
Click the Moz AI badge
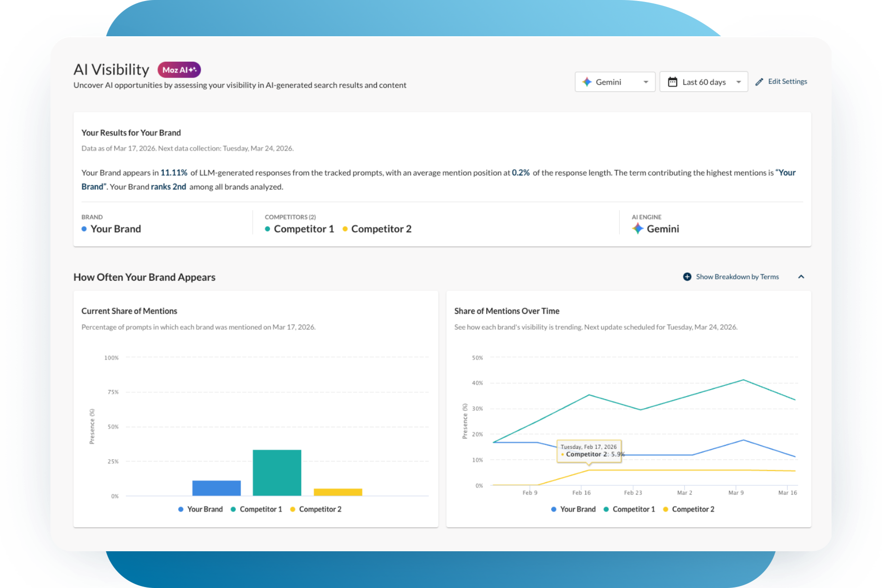pyautogui.click(x=179, y=70)
